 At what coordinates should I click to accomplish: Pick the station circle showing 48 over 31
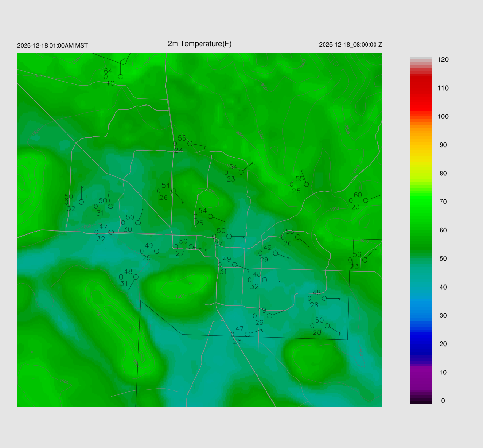136,277
